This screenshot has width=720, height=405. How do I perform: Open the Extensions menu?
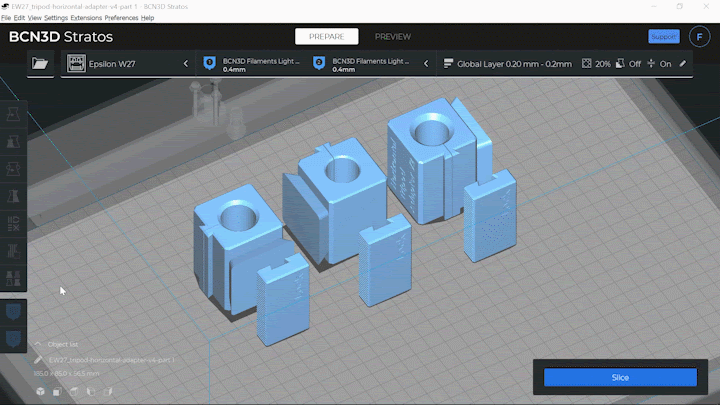86,18
